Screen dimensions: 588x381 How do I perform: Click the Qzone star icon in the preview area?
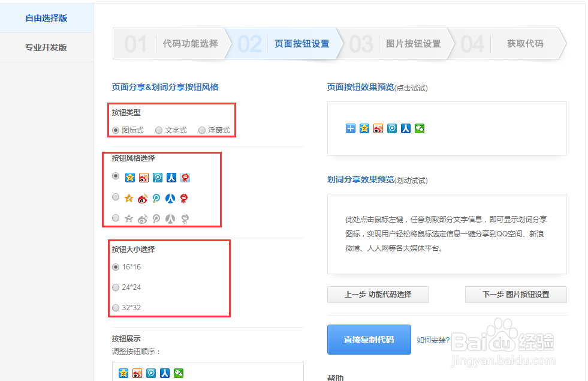click(x=364, y=128)
